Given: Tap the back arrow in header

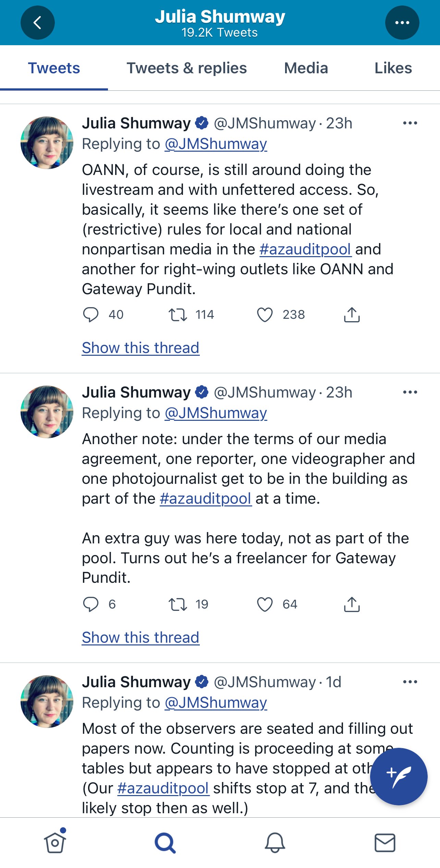Looking at the screenshot, I should (x=37, y=23).
